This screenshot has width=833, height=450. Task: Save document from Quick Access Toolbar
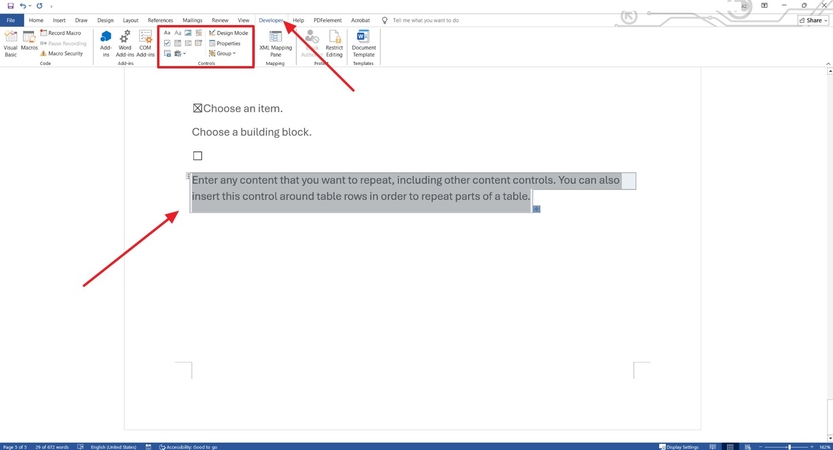(x=10, y=6)
